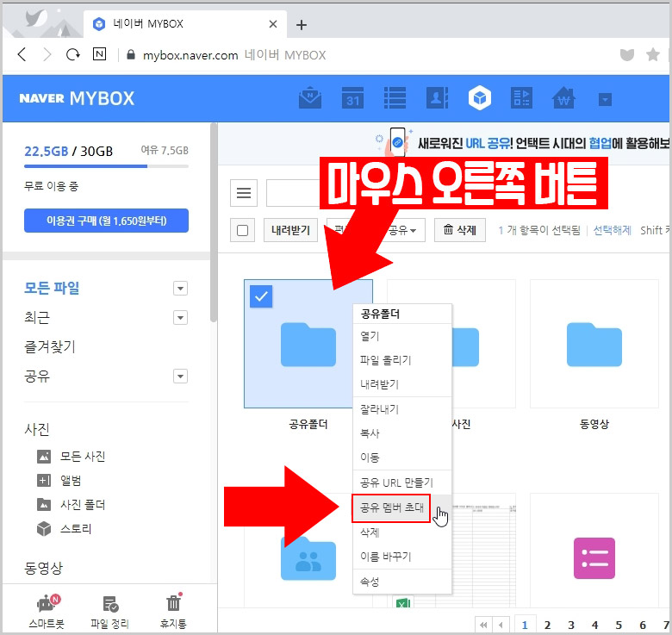Click the sidebar vertical scrollbar
Screen dimensions: 672x635
(x=214, y=223)
